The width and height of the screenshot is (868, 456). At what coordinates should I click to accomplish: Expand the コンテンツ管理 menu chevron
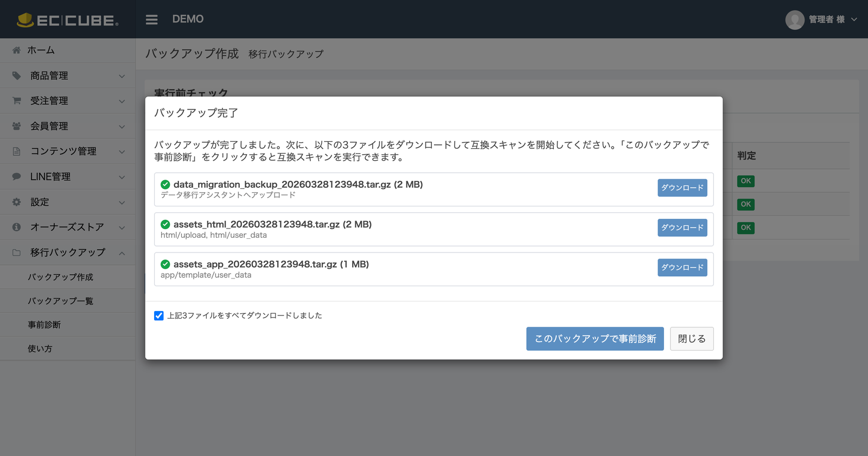click(122, 151)
